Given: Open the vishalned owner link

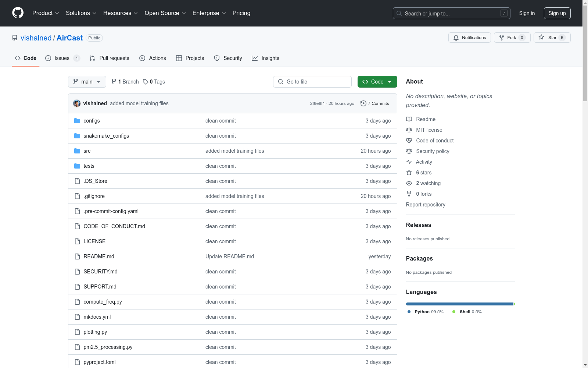Looking at the screenshot, I should pos(36,38).
